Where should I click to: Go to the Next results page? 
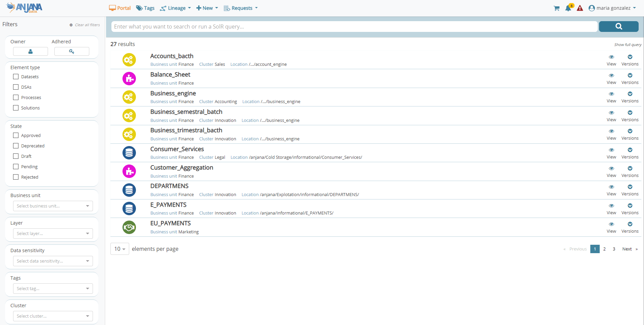pyautogui.click(x=629, y=249)
